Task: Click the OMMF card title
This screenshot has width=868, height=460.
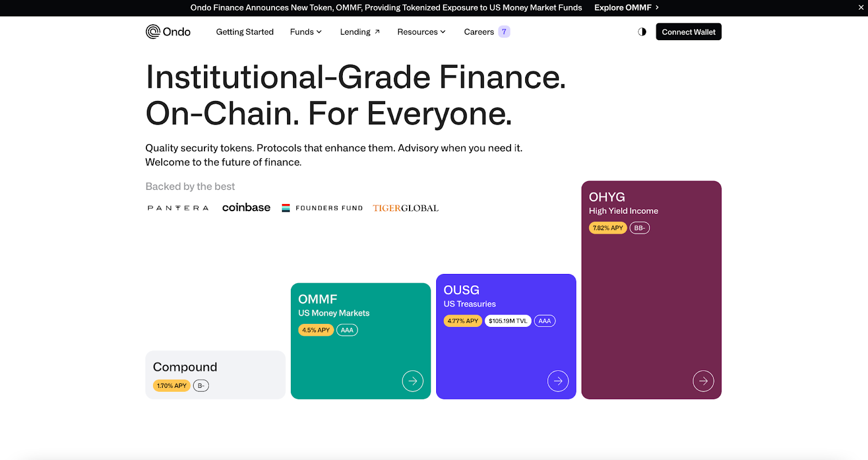Action: [318, 299]
